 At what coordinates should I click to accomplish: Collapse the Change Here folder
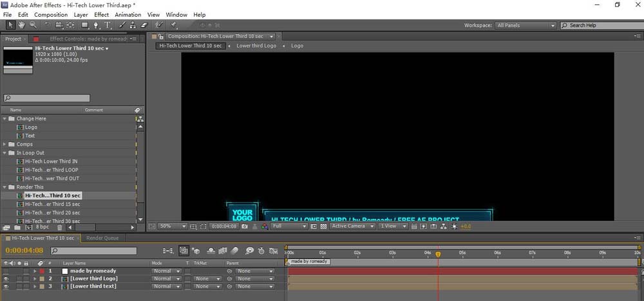click(5, 118)
